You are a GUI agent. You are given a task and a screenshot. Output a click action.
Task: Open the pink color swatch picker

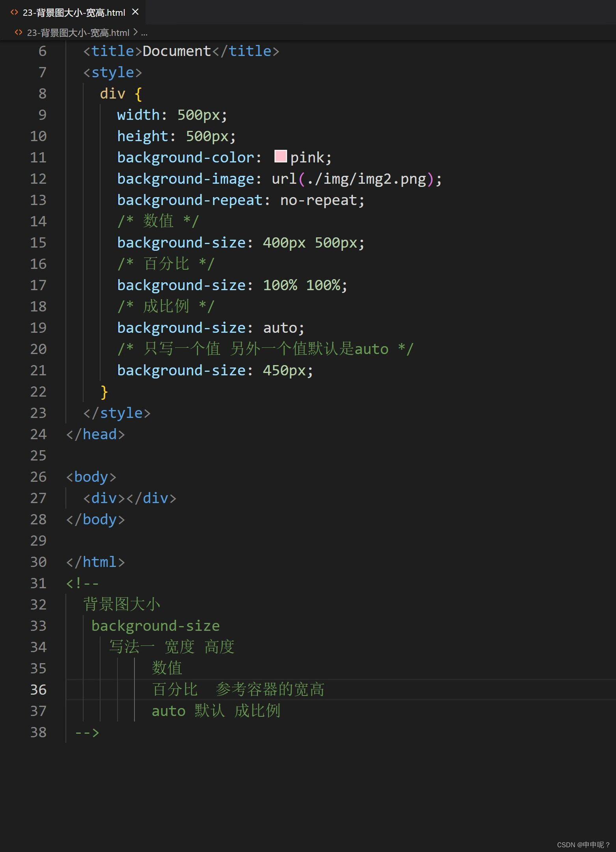(x=280, y=156)
